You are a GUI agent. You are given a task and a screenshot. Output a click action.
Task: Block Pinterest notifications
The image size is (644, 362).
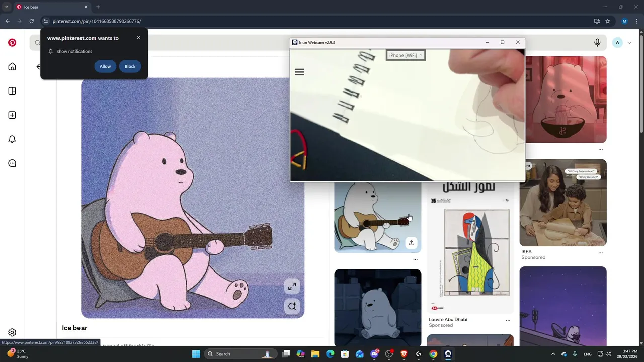(130, 66)
